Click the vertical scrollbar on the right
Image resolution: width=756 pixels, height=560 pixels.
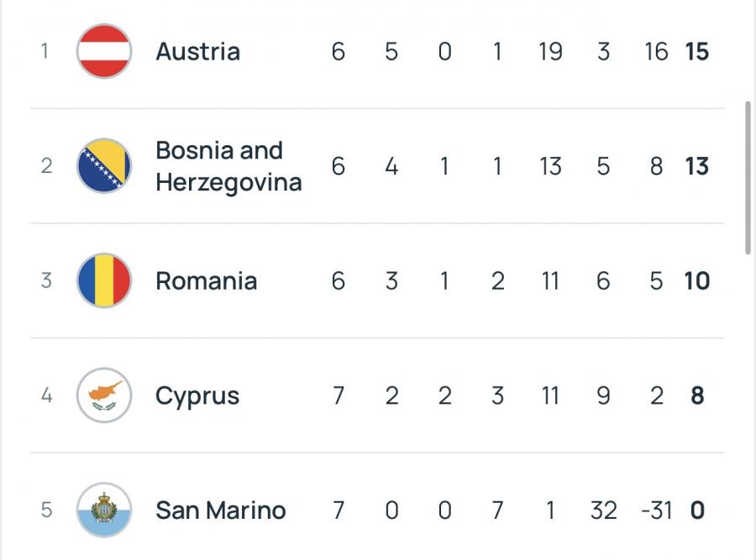pos(748,178)
